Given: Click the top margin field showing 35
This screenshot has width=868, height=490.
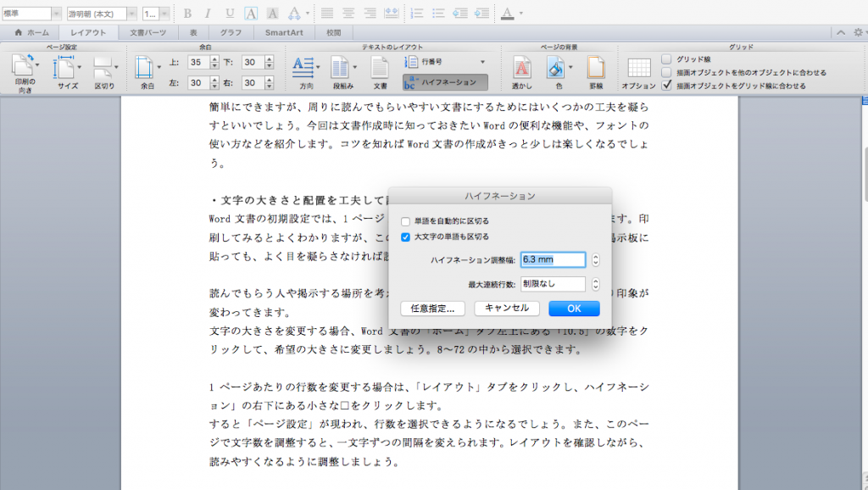Looking at the screenshot, I should coord(198,63).
